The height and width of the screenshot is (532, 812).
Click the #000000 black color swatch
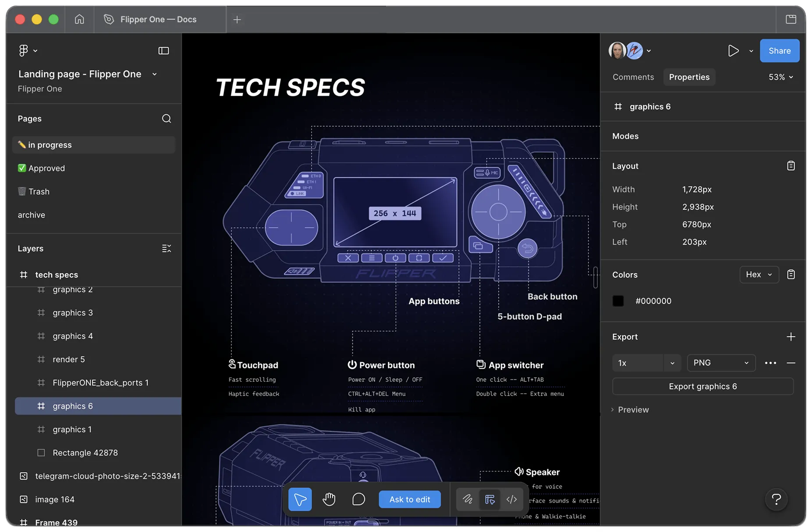coord(618,301)
